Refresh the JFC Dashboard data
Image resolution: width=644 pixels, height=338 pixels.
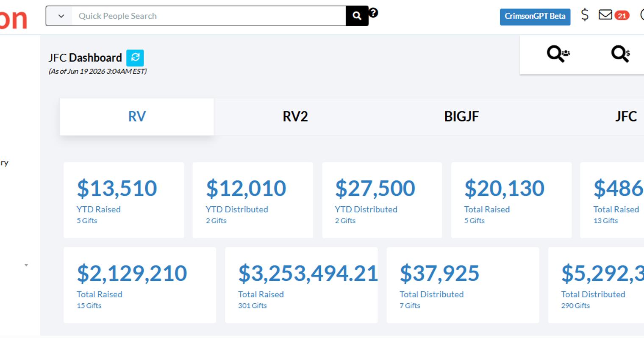(x=135, y=58)
